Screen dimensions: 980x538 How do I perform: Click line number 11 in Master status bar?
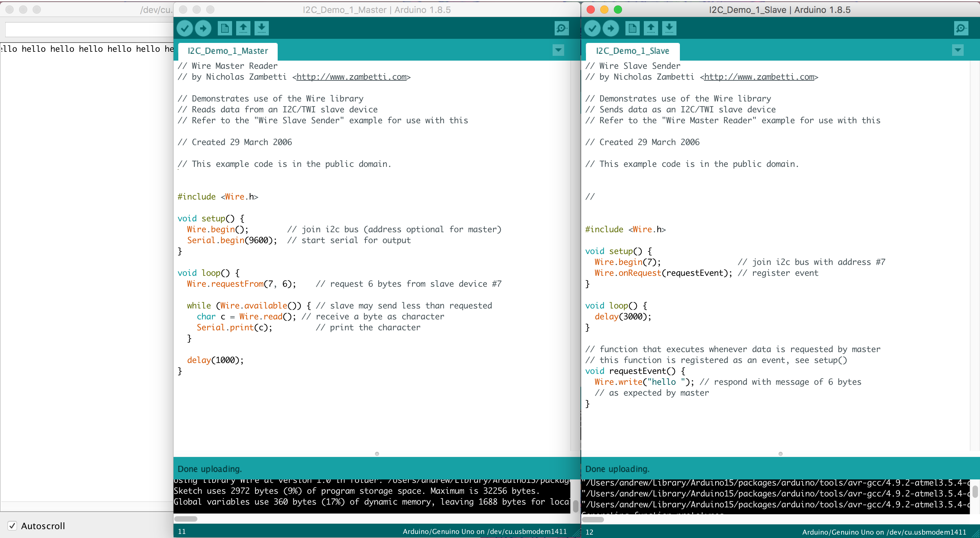tap(182, 532)
